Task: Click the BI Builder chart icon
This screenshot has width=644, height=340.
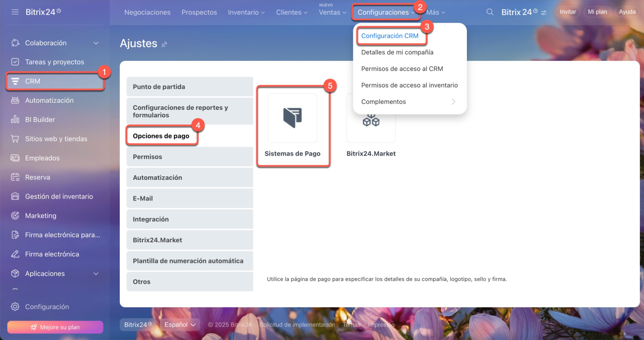Action: [x=15, y=119]
